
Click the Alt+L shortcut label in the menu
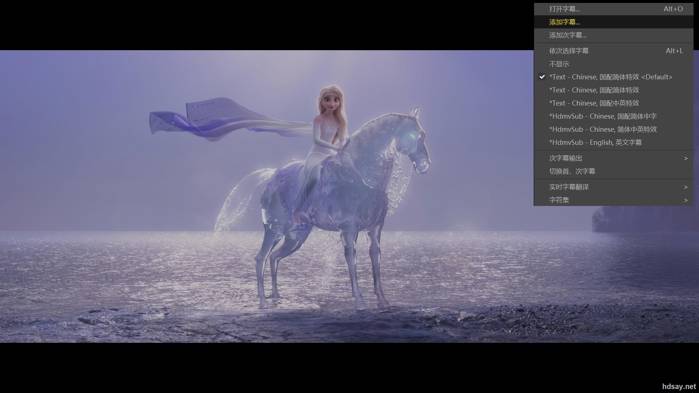point(674,51)
